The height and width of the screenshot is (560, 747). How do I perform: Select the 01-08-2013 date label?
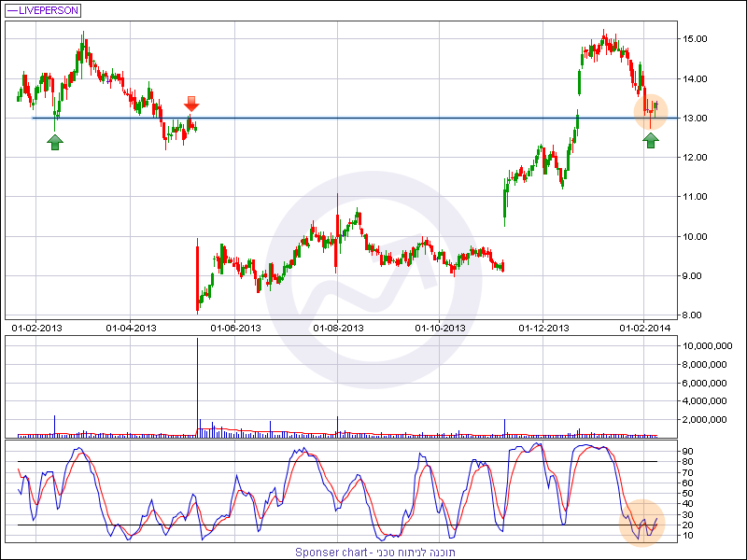[339, 329]
